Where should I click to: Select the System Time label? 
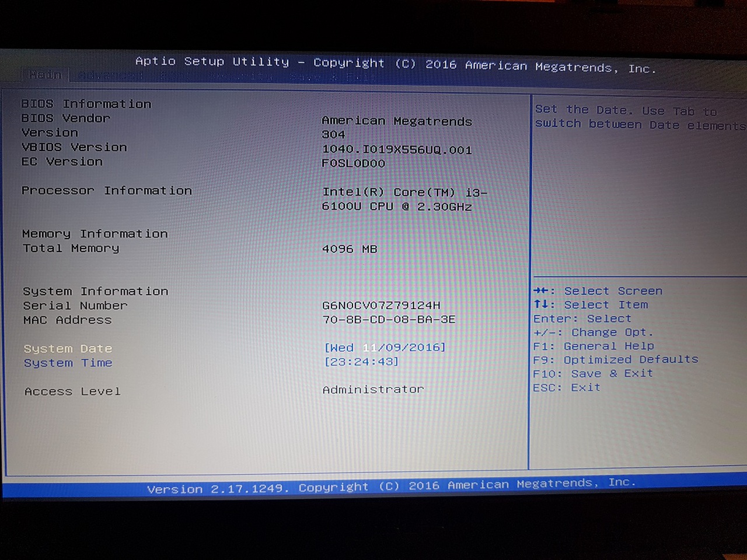(68, 363)
